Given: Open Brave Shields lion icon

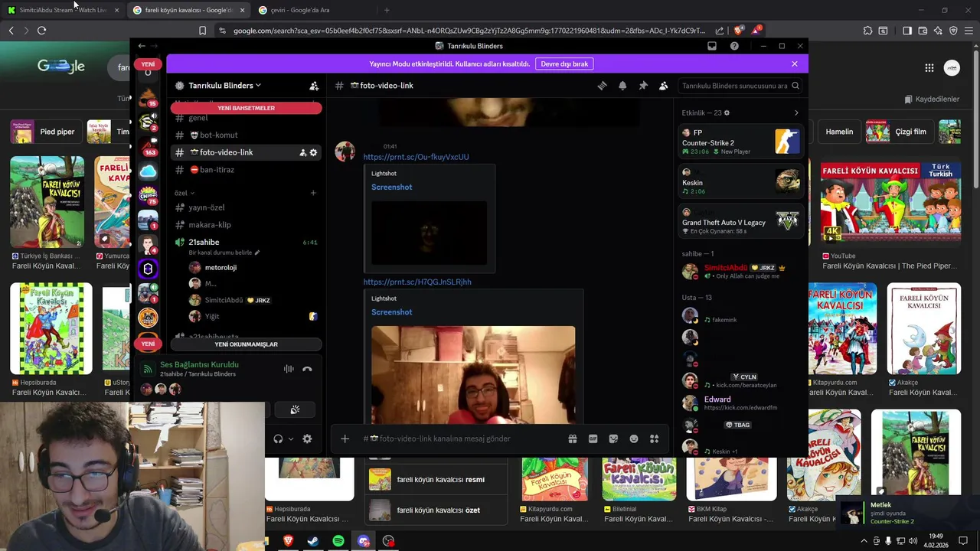Looking at the screenshot, I should (x=738, y=31).
